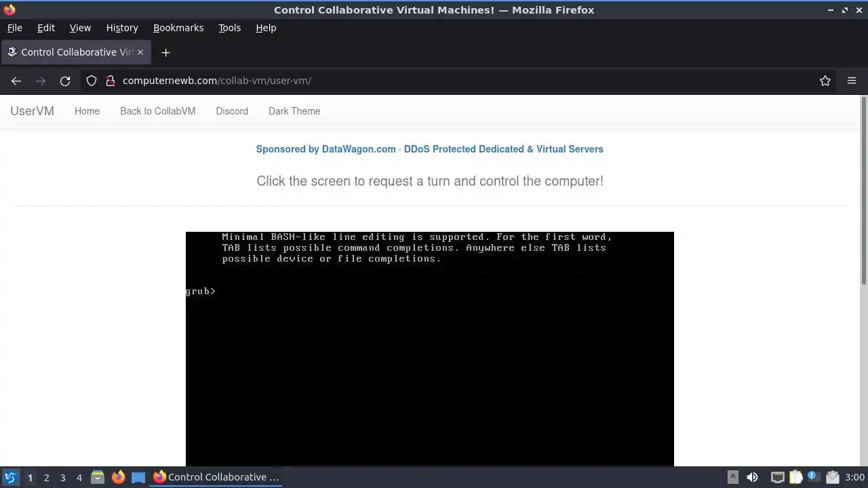
Task: Open the tracking protection shield icon
Action: 92,81
